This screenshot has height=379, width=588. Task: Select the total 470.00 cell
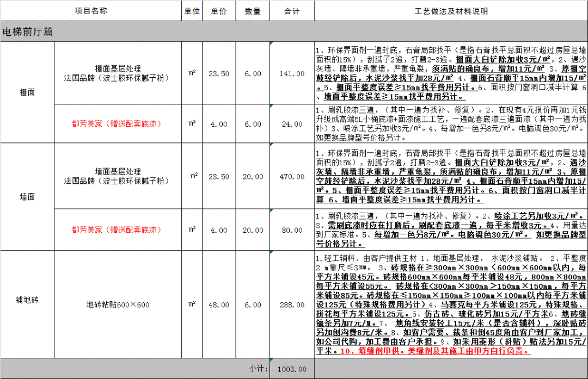(x=292, y=176)
